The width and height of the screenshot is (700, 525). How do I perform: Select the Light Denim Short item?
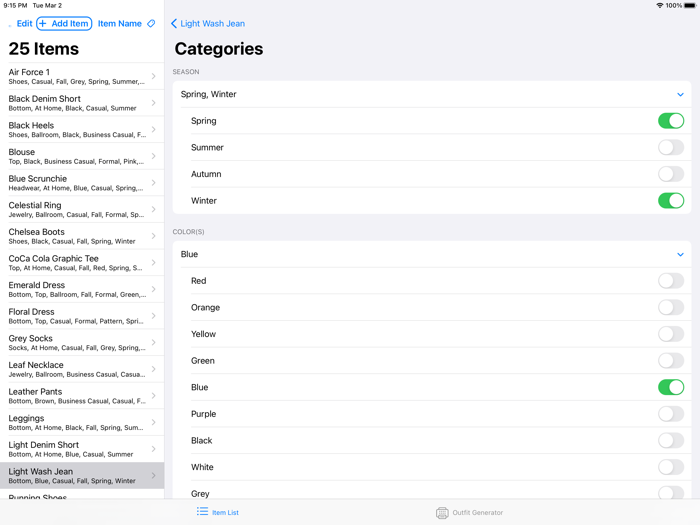82,449
